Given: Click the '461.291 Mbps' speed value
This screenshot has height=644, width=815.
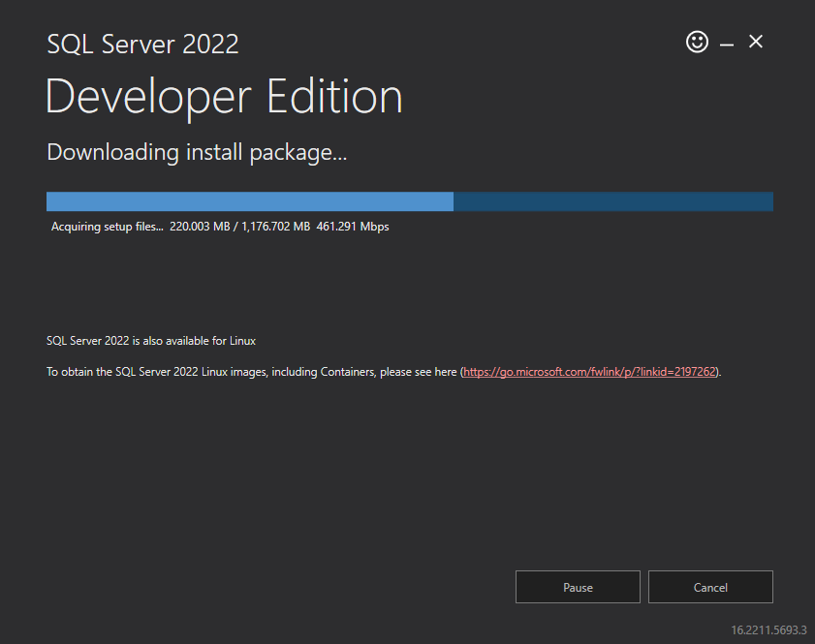Looking at the screenshot, I should [353, 227].
